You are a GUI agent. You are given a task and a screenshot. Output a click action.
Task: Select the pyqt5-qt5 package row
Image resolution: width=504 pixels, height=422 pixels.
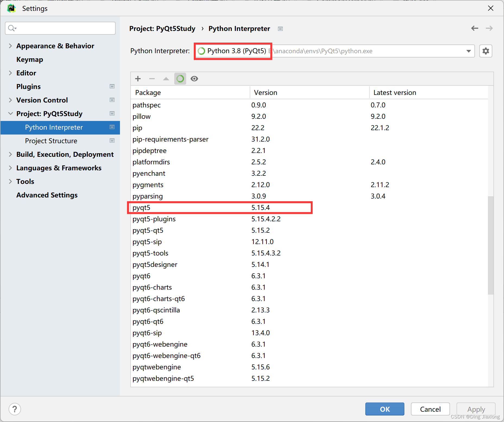[x=309, y=230]
